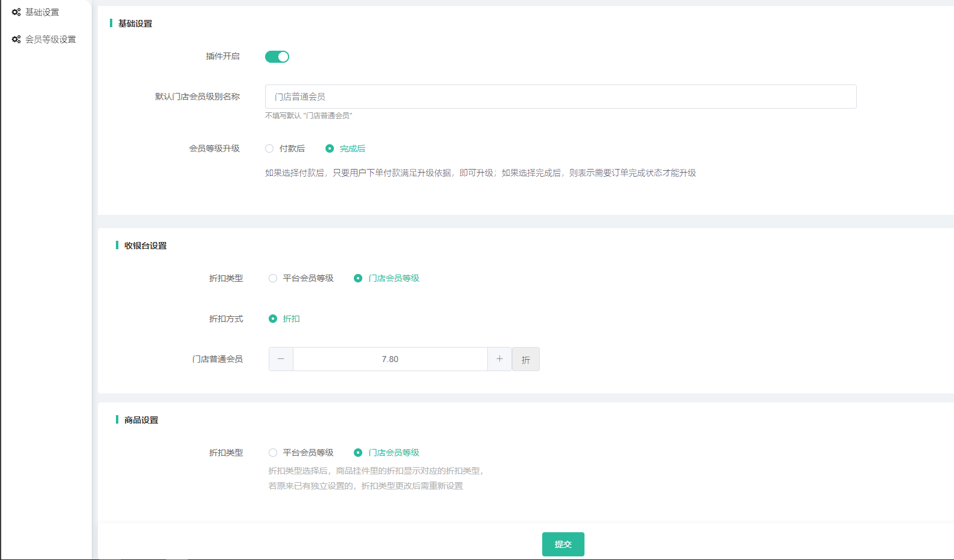954x560 pixels.
Task: Select 付款后 for 会员等级升级
Action: [270, 148]
